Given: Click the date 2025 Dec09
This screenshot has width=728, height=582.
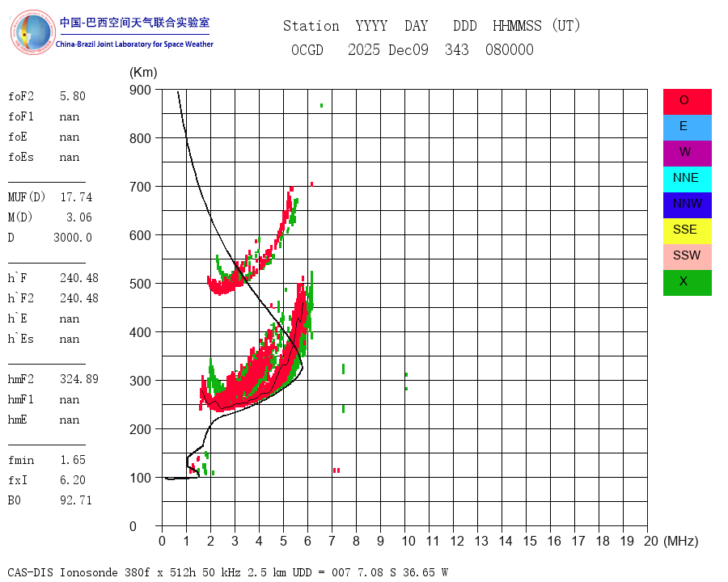Looking at the screenshot, I should click(388, 49).
